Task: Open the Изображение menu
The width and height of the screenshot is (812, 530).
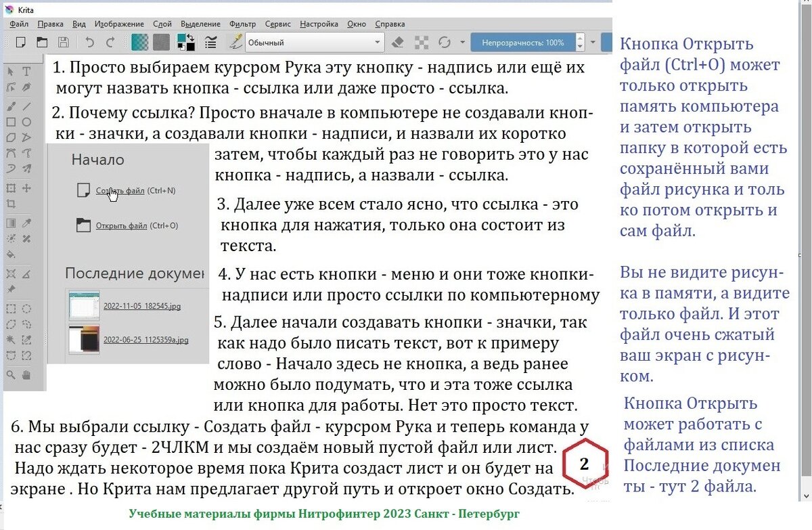Action: (x=119, y=24)
